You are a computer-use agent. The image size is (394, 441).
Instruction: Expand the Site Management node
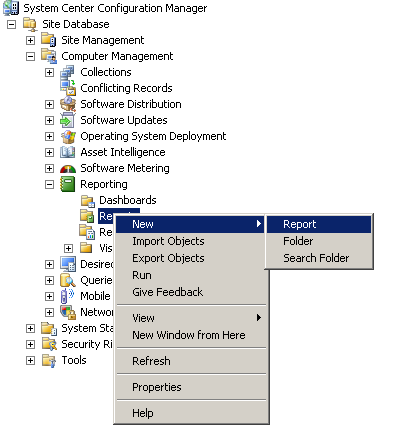[30, 40]
